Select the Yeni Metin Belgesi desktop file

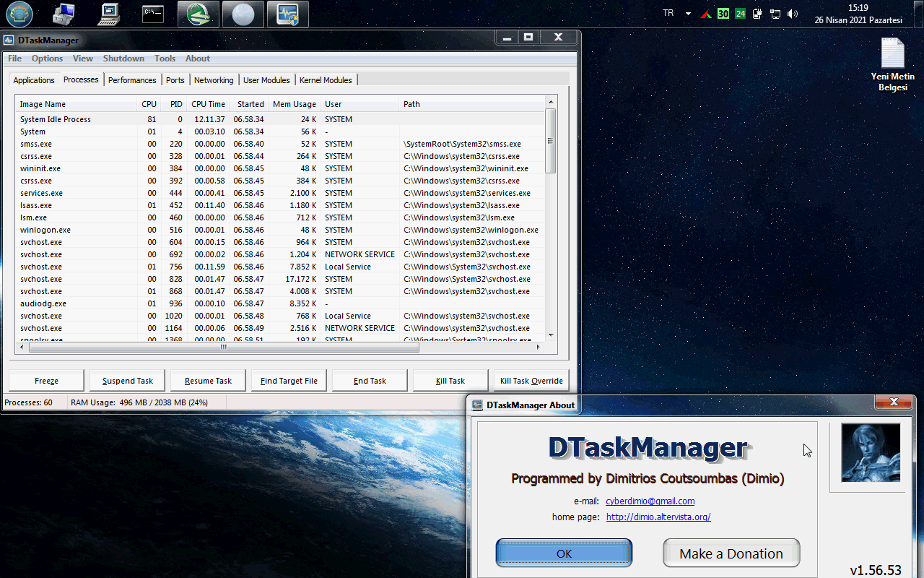(892, 65)
